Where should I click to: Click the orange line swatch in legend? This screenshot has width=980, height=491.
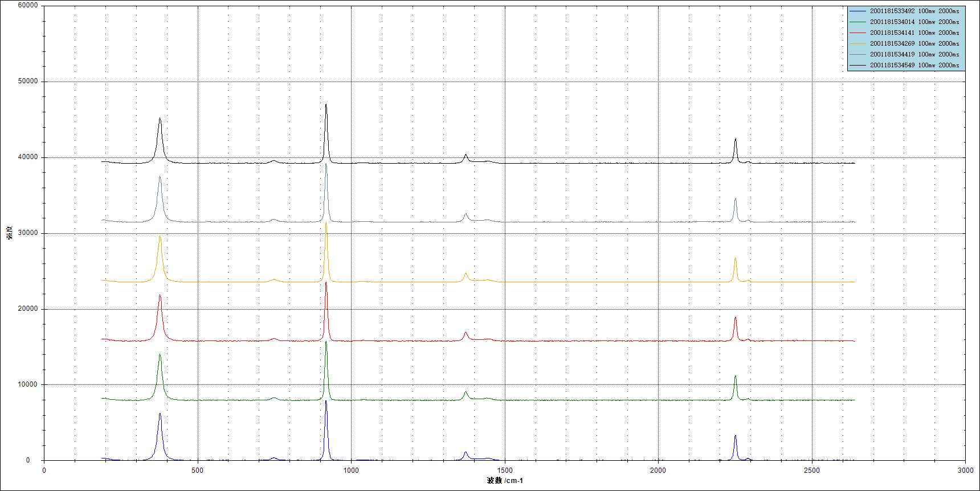pyautogui.click(x=857, y=44)
